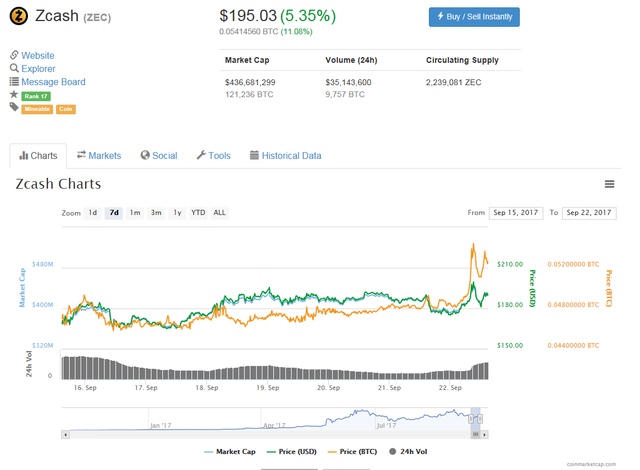Click the 0.05414560 BTC price text
Screen dimensions: 640x470
click(249, 31)
